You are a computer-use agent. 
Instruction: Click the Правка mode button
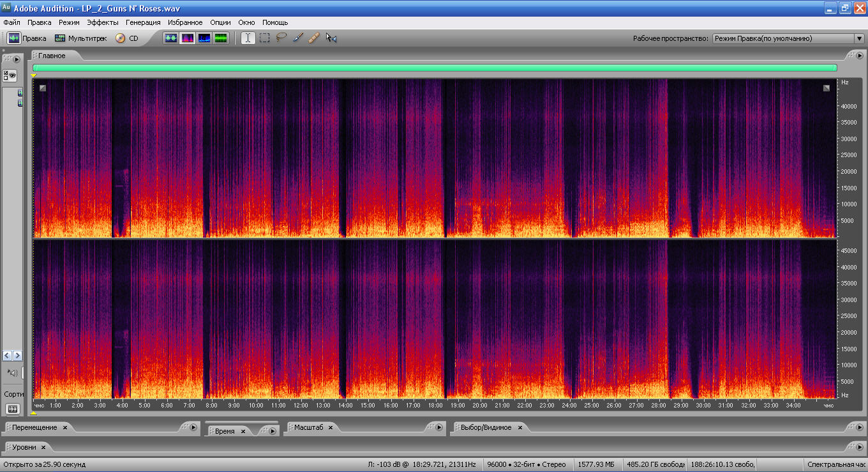click(27, 38)
